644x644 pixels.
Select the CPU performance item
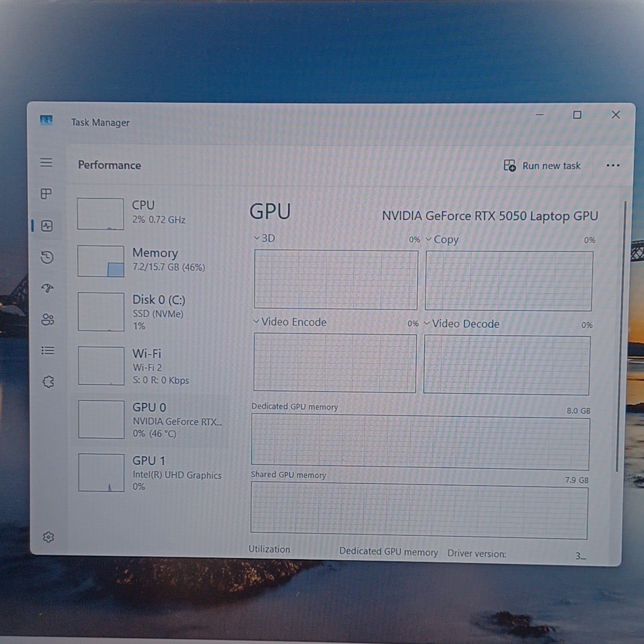click(x=150, y=213)
